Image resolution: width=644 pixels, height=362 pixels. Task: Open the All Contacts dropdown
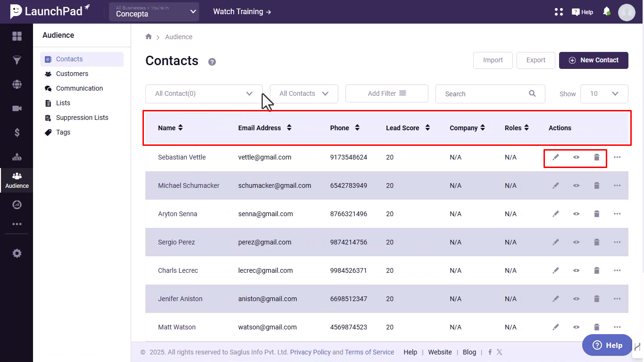click(x=304, y=93)
